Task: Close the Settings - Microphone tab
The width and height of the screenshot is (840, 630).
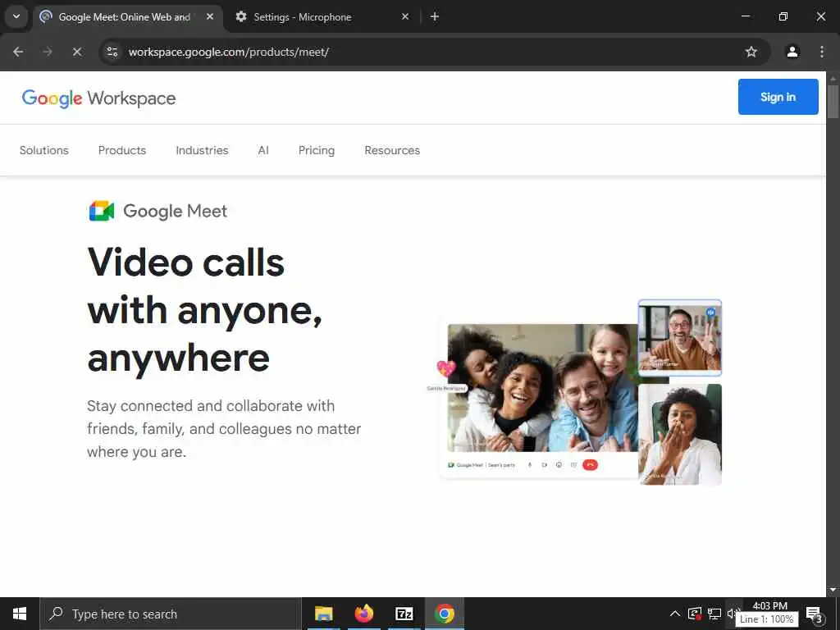Action: pyautogui.click(x=405, y=16)
